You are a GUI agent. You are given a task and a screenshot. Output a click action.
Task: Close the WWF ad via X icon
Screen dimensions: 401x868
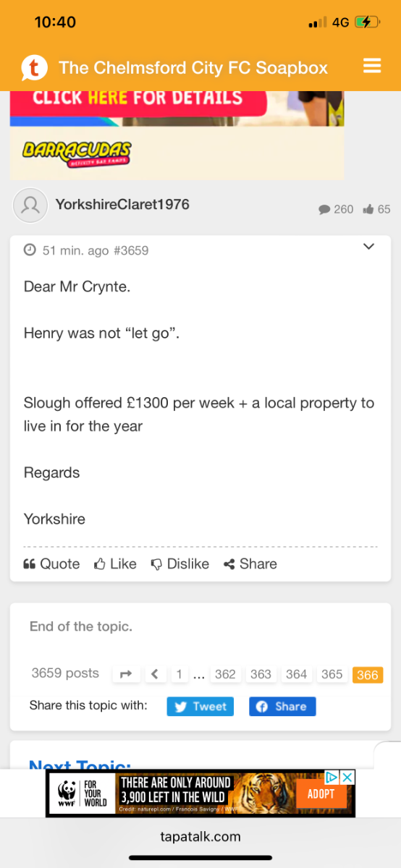[x=347, y=778]
